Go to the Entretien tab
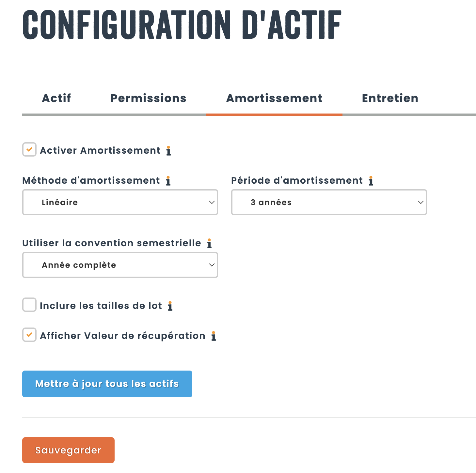 (x=390, y=98)
